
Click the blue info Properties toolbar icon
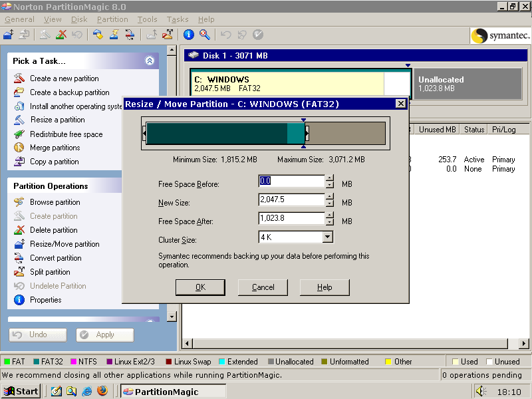(x=189, y=35)
